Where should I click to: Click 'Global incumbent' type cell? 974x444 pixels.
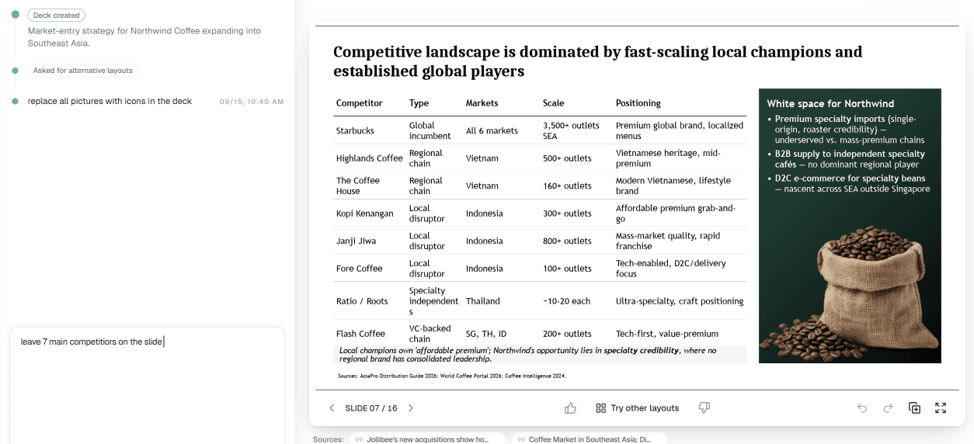(429, 131)
